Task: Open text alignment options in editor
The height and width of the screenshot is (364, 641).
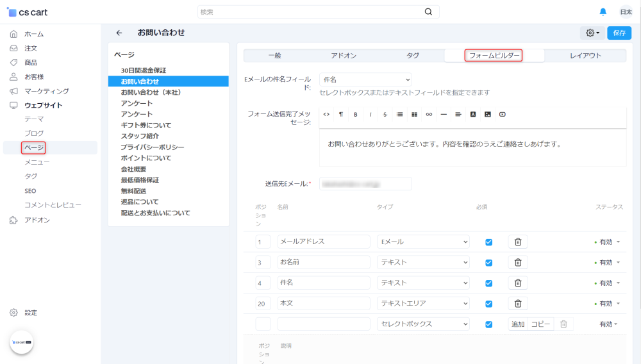Action: (458, 114)
